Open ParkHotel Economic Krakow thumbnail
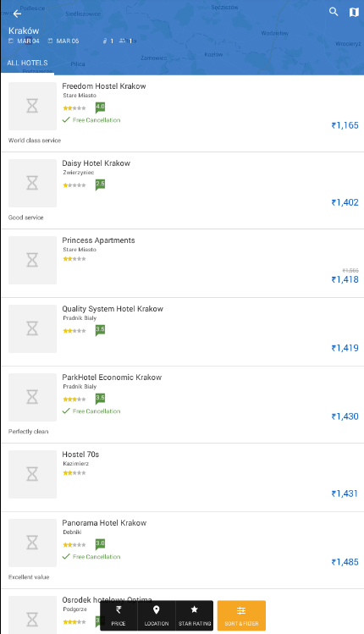The width and height of the screenshot is (364, 634). (x=32, y=397)
